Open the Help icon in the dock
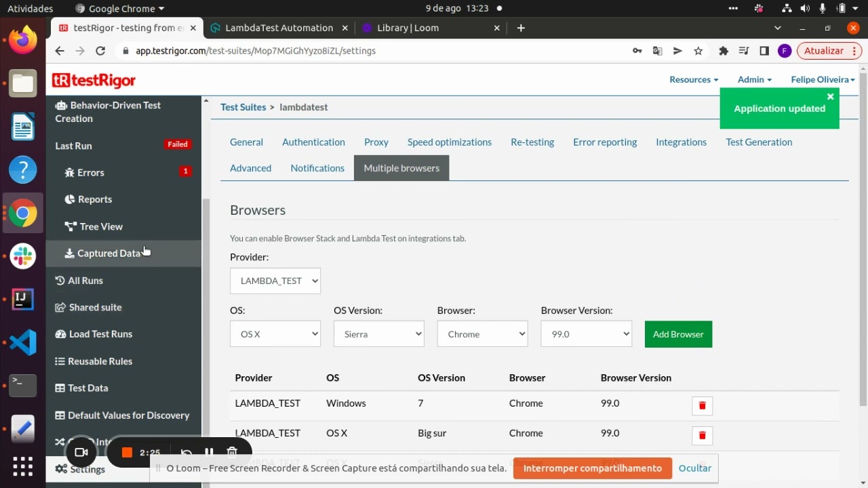 pos(22,169)
